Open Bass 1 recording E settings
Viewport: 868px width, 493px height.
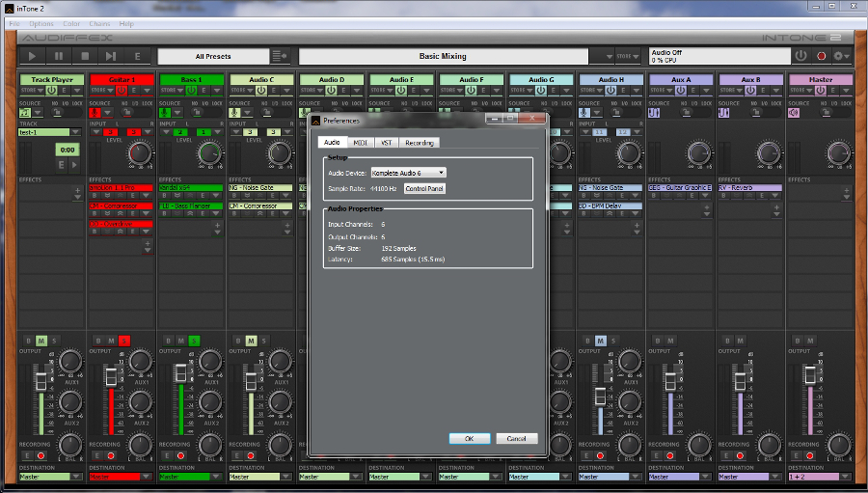click(167, 456)
